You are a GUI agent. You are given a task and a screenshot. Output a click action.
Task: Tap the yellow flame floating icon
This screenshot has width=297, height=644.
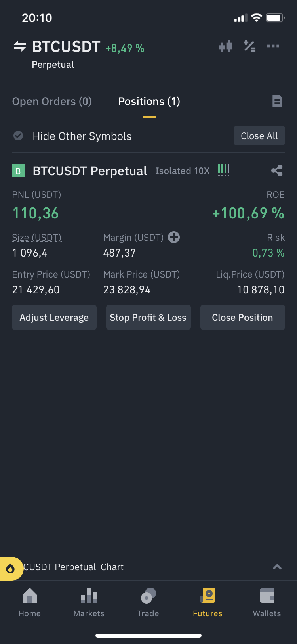pyautogui.click(x=11, y=569)
